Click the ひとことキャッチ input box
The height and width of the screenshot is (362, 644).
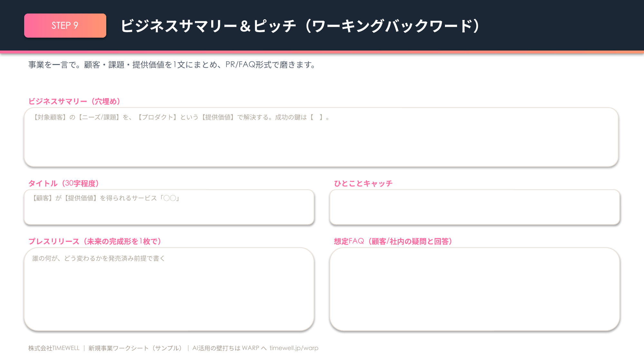pyautogui.click(x=475, y=207)
